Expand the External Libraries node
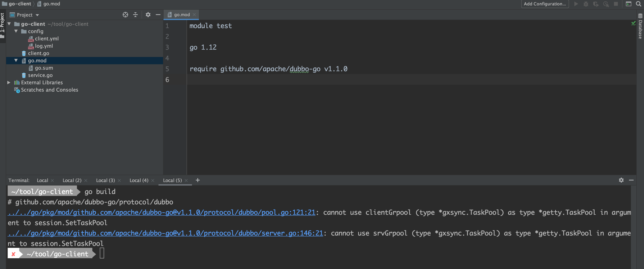The width and height of the screenshot is (644, 269). pos(9,83)
